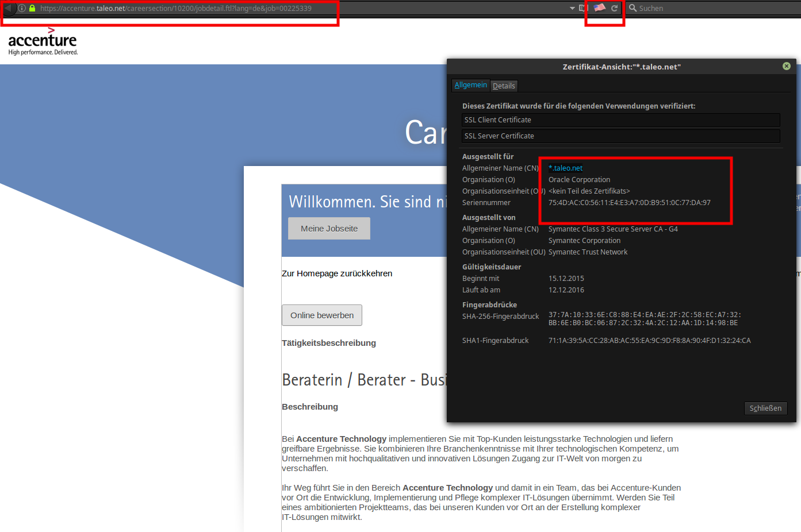Click the Tätigkeitsbeschreibung heading
This screenshot has height=532, width=801.
tap(329, 343)
